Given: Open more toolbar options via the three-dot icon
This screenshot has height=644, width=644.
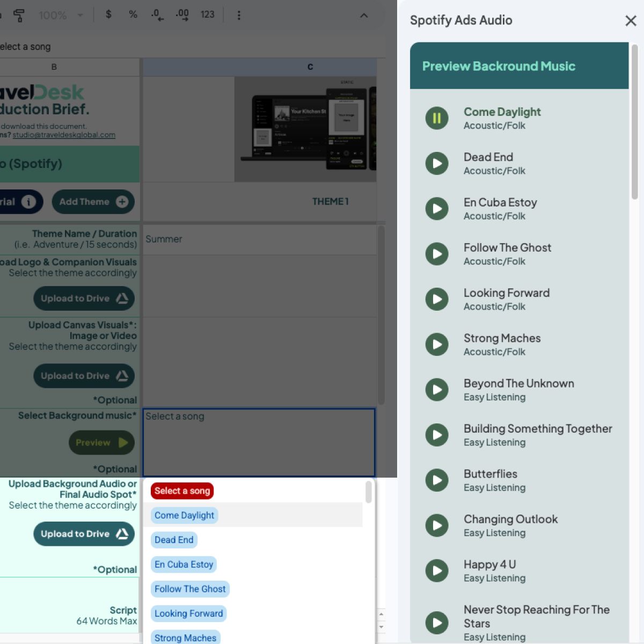Looking at the screenshot, I should [x=239, y=15].
